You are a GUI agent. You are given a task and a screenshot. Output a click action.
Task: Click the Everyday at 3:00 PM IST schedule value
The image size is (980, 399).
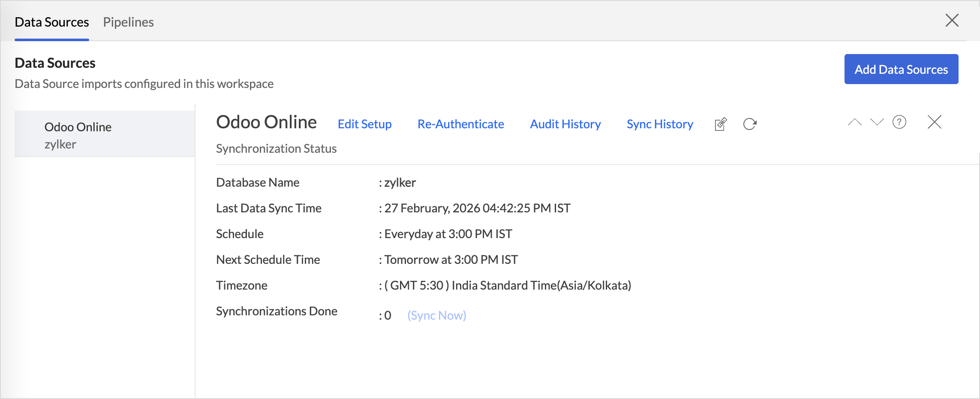448,234
